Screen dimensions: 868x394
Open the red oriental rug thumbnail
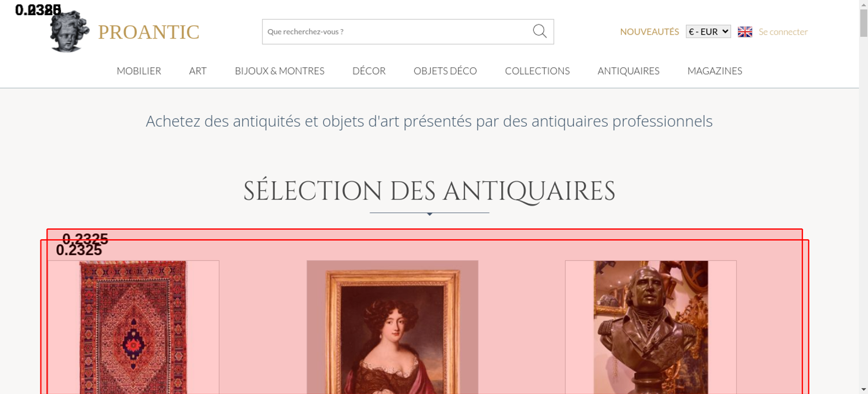click(x=134, y=327)
